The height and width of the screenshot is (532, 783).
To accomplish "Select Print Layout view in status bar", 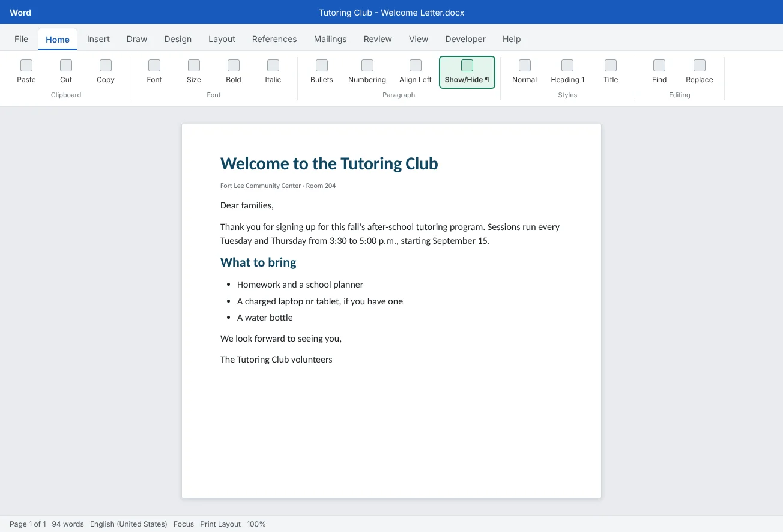I will [220, 524].
